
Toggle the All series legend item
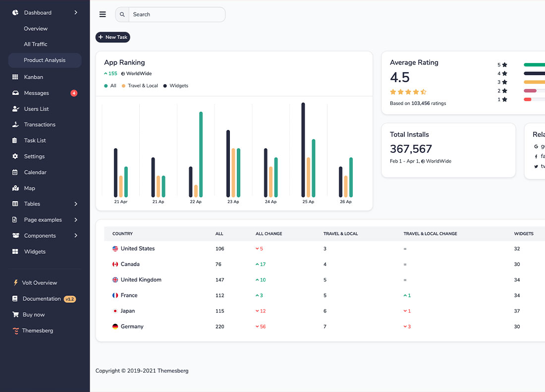(x=110, y=86)
